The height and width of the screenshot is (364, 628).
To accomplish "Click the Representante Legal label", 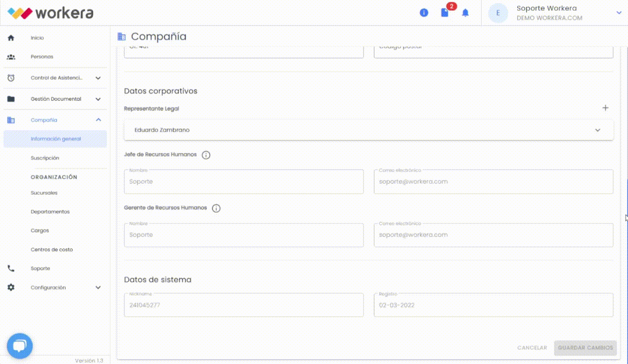I will point(151,109).
